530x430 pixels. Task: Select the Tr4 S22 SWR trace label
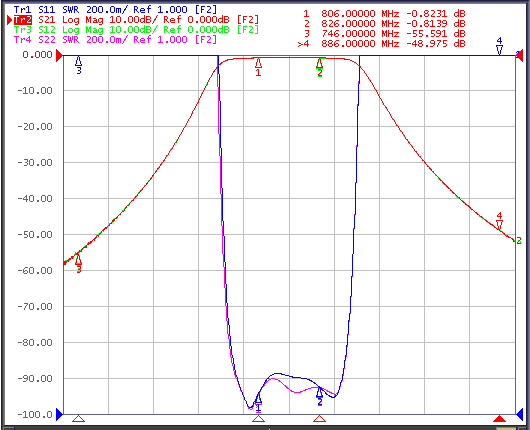point(115,40)
